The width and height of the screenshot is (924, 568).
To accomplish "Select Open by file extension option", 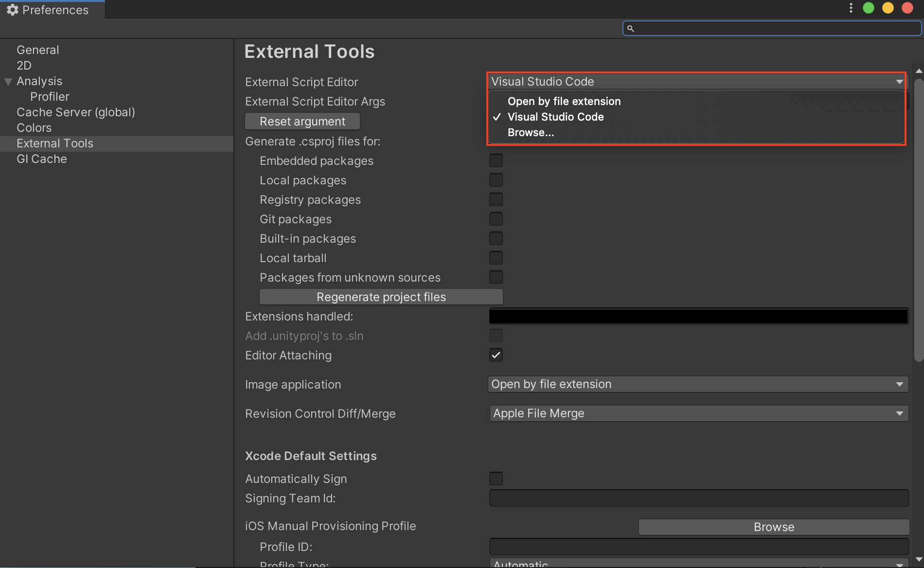I will [x=564, y=101].
